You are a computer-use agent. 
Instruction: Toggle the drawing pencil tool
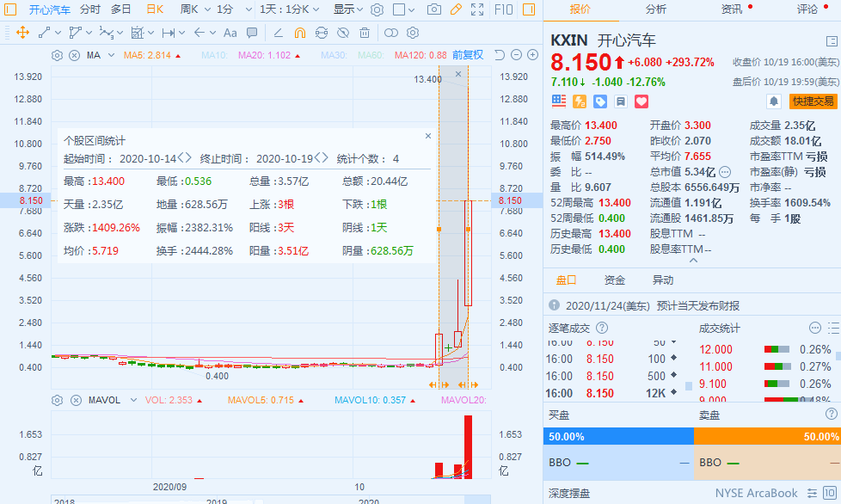(x=456, y=9)
